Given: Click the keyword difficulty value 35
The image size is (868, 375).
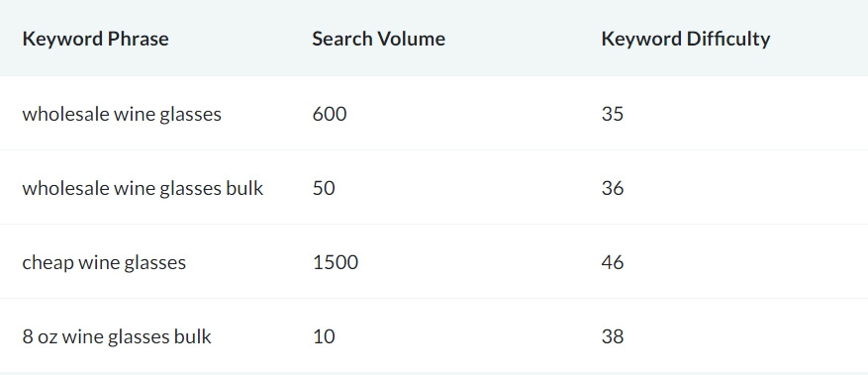Looking at the screenshot, I should pos(613,114).
